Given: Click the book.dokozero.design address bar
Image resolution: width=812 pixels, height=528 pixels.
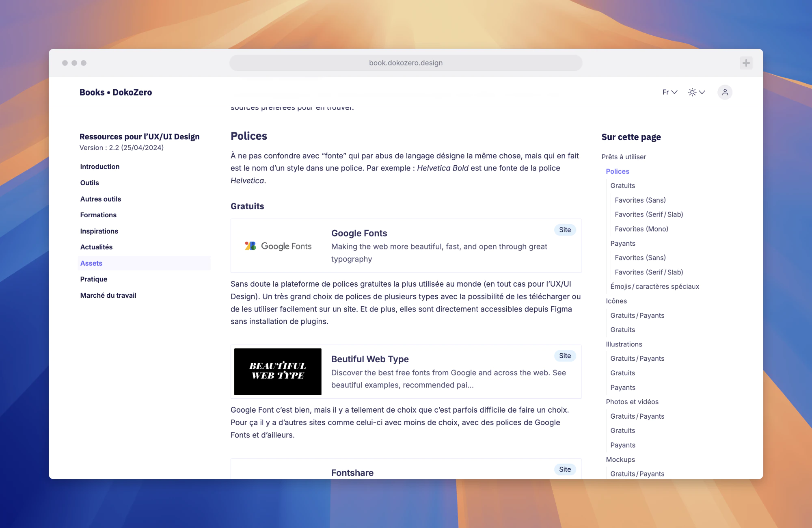Looking at the screenshot, I should (406, 63).
